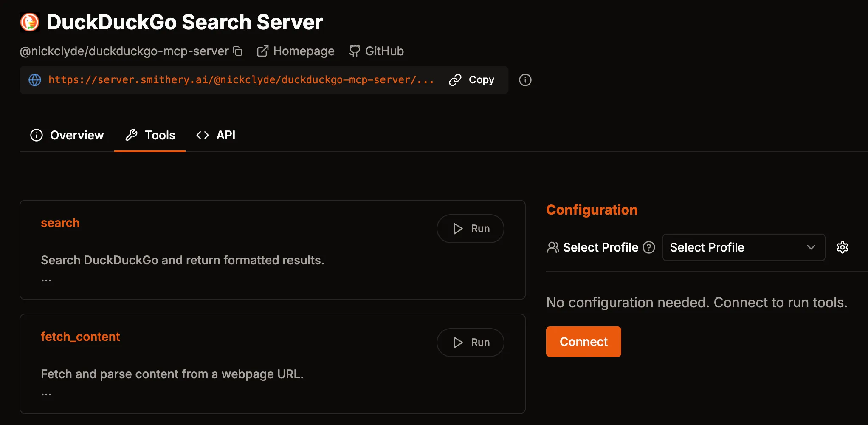Open the search tool title
Image resolution: width=868 pixels, height=425 pixels.
[x=60, y=223]
